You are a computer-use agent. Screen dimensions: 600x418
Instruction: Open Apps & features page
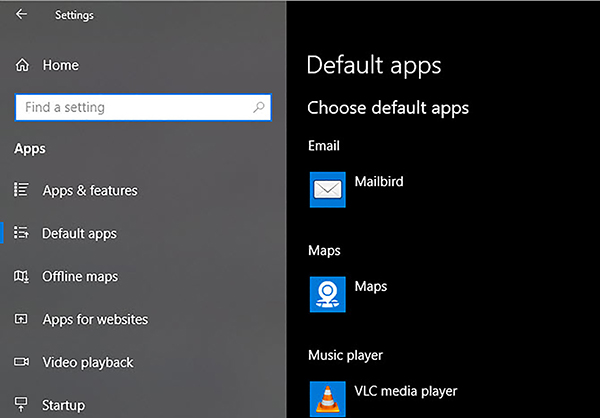[x=90, y=190]
